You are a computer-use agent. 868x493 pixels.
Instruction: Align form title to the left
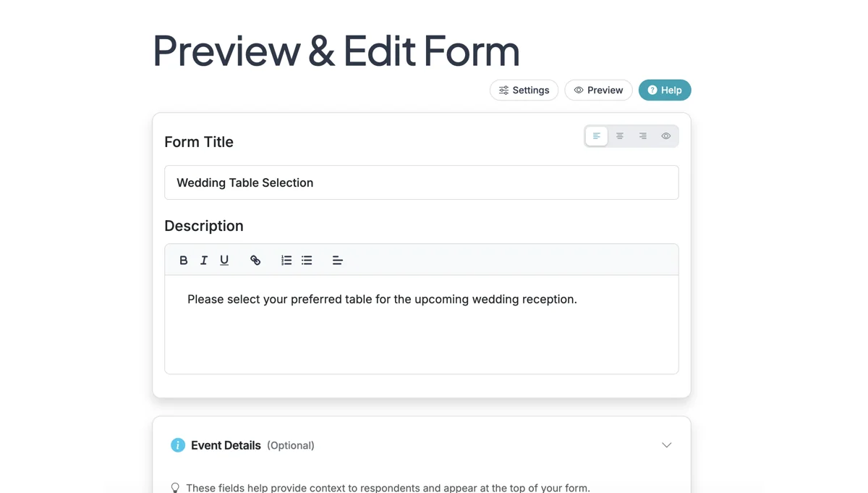[x=597, y=136]
